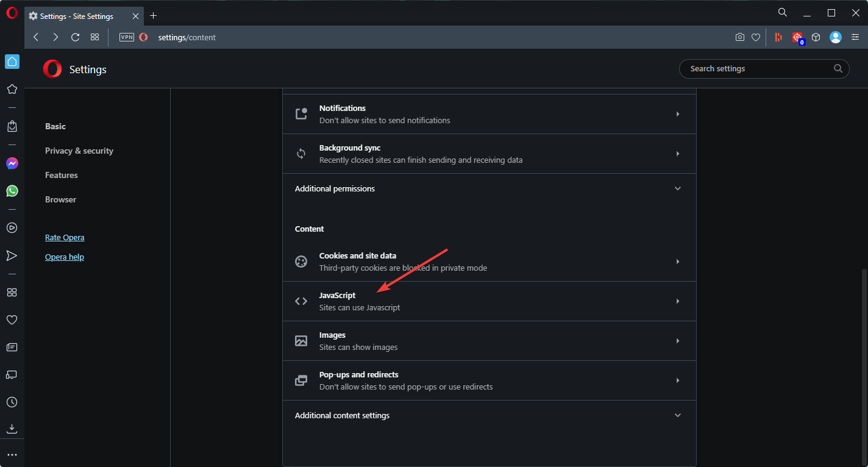
Task: Click the sidebar Bookmarks heart icon
Action: [12, 319]
